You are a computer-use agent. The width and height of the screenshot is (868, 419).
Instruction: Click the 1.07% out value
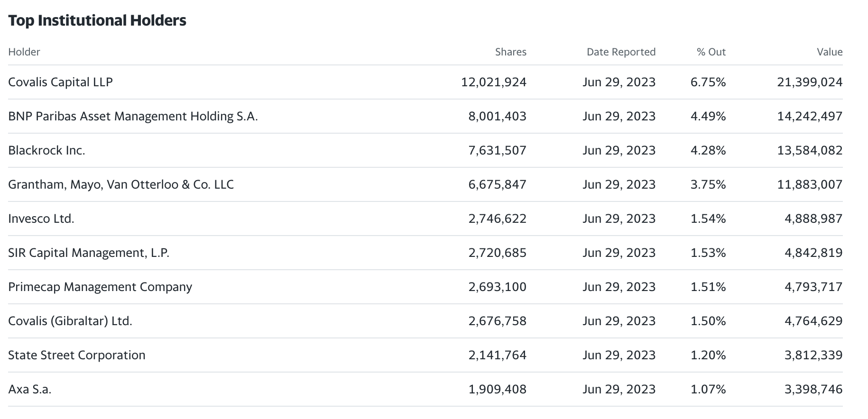click(708, 389)
